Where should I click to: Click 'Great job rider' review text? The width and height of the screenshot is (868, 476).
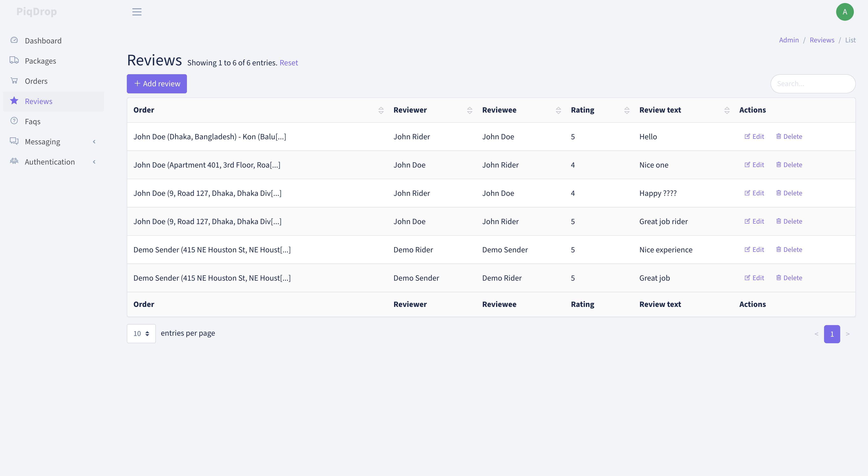point(663,222)
